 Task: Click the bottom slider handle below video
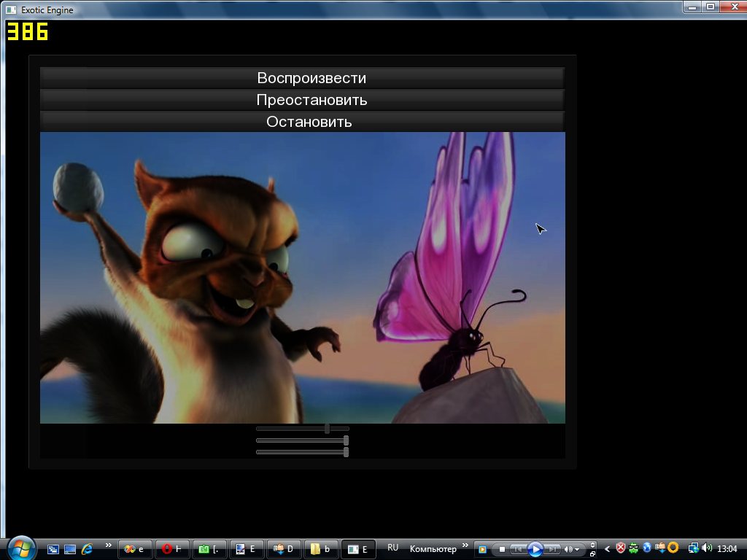pyautogui.click(x=346, y=452)
